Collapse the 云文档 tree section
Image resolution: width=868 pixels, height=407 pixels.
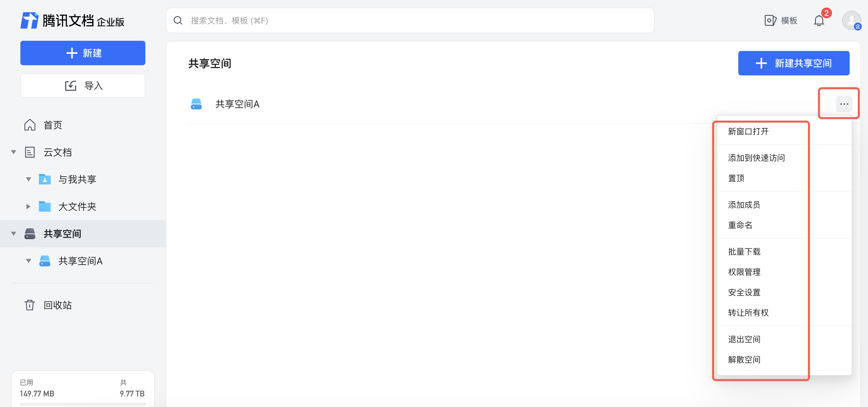[14, 152]
